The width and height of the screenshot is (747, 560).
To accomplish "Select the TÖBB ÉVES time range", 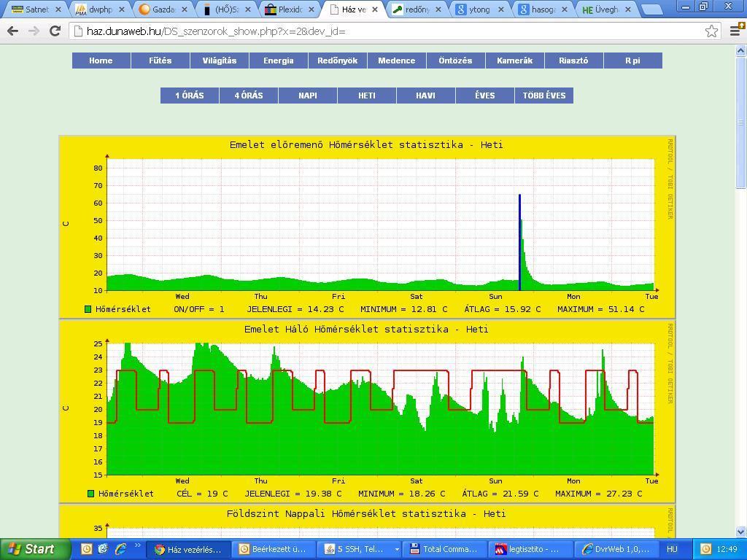I will [x=544, y=96].
